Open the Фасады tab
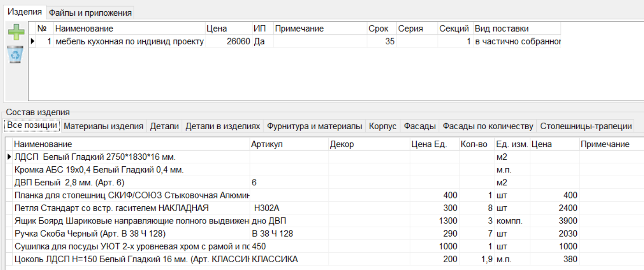Image resolution: width=644 pixels, height=270 pixels. click(419, 126)
